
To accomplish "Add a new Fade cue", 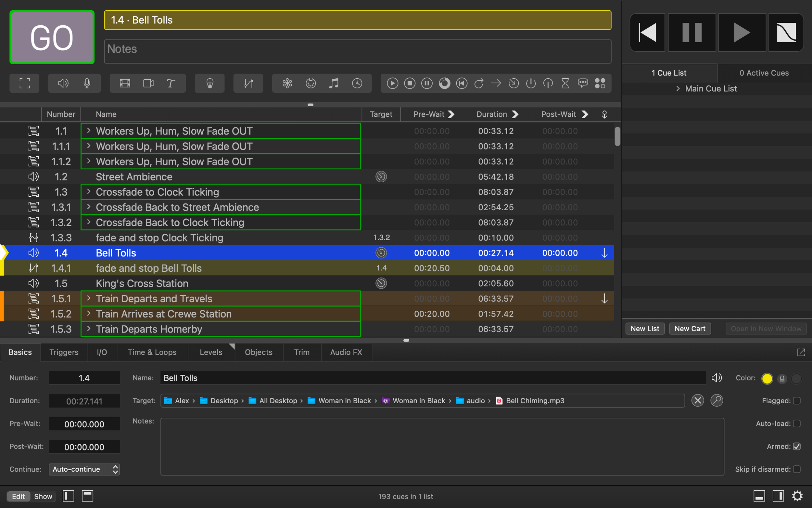I will click(248, 83).
